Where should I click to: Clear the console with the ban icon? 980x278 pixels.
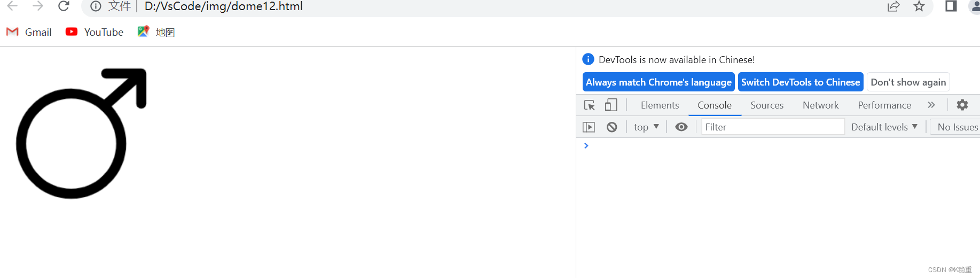(612, 127)
